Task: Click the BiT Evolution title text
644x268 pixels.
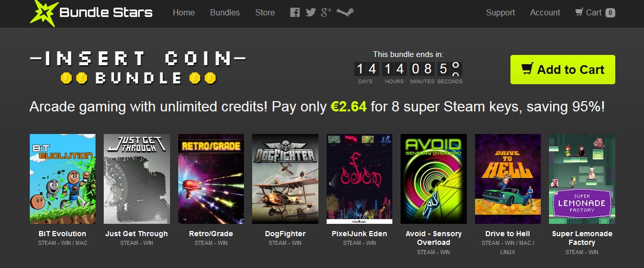Action: [x=63, y=234]
